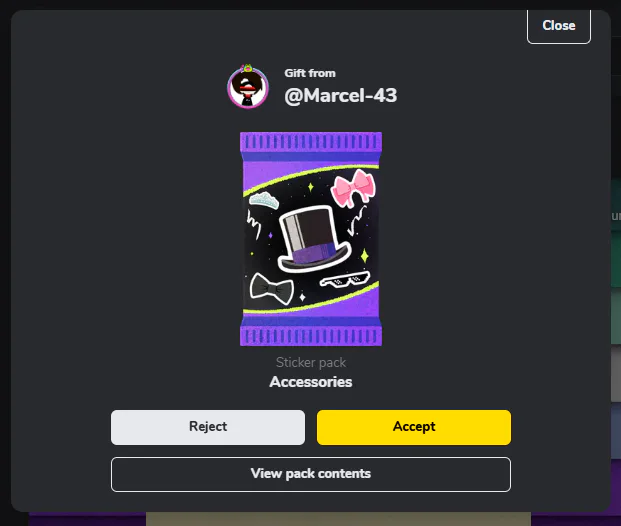Image resolution: width=621 pixels, height=526 pixels.
Task: Click the beige strip below the dialog
Action: 339,519
